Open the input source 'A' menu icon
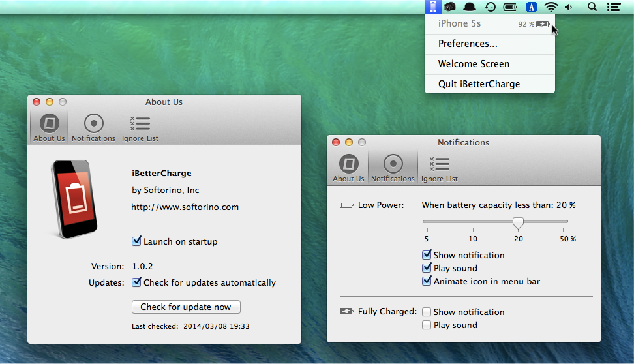Image resolution: width=634 pixels, height=364 pixels. point(532,7)
